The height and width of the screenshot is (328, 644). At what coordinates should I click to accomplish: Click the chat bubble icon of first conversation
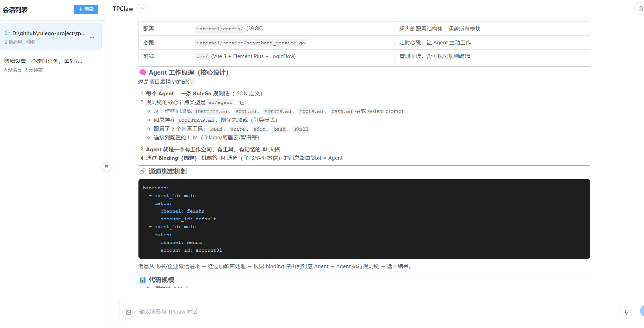[x=7, y=33]
